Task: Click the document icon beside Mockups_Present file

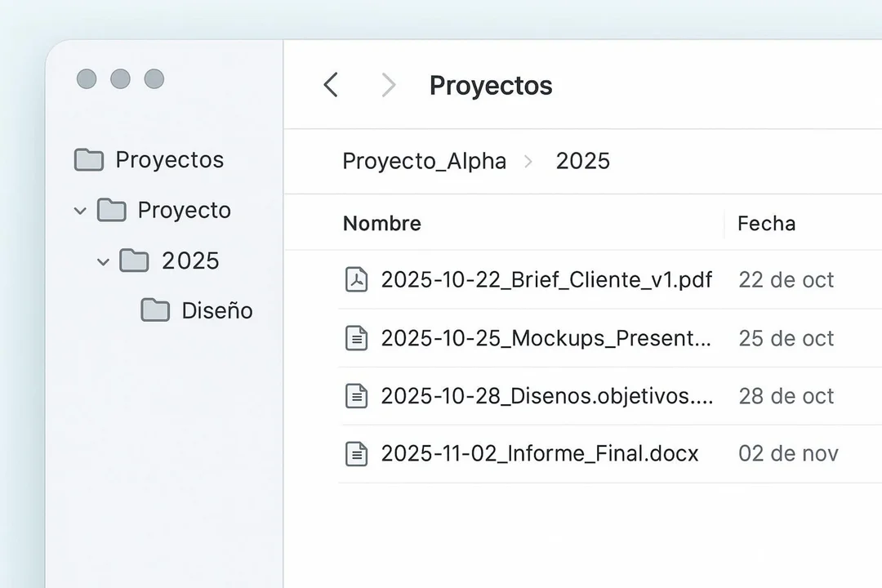Action: click(356, 338)
